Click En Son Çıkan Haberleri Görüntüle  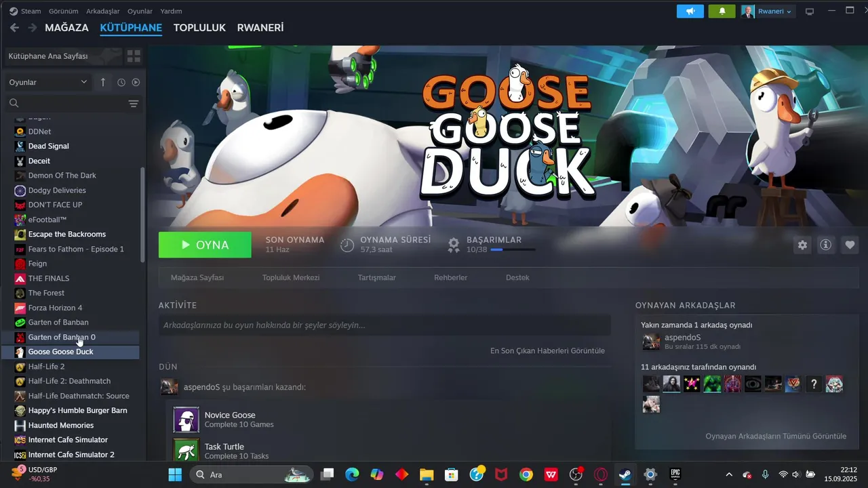point(547,351)
